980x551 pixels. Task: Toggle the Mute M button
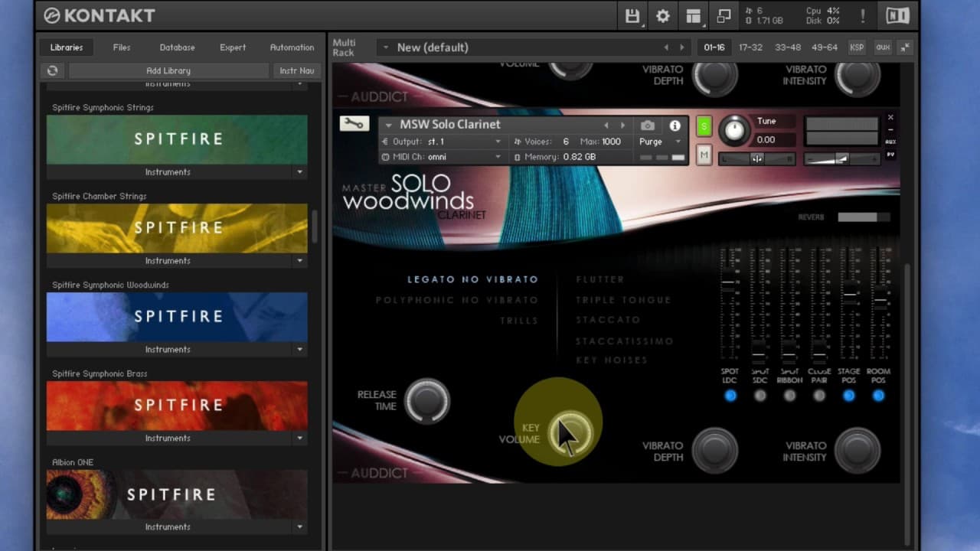pos(704,155)
